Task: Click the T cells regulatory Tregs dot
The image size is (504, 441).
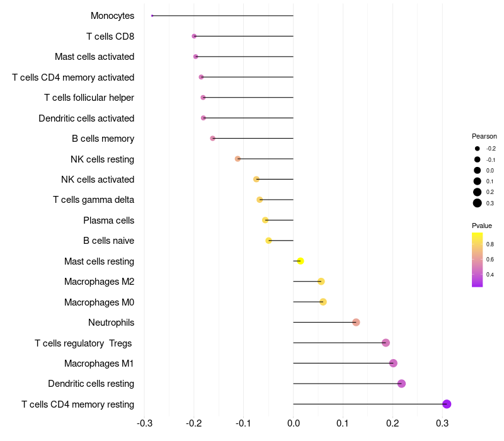Action: click(386, 343)
